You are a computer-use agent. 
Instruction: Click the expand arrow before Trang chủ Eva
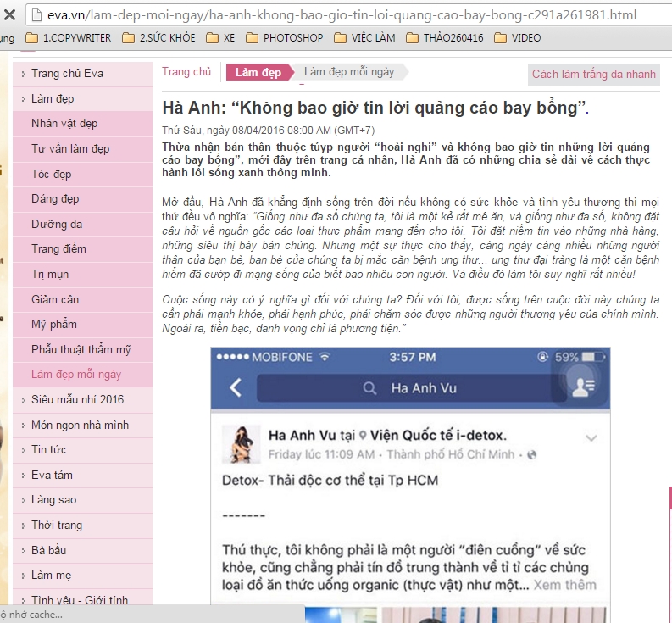[24, 75]
